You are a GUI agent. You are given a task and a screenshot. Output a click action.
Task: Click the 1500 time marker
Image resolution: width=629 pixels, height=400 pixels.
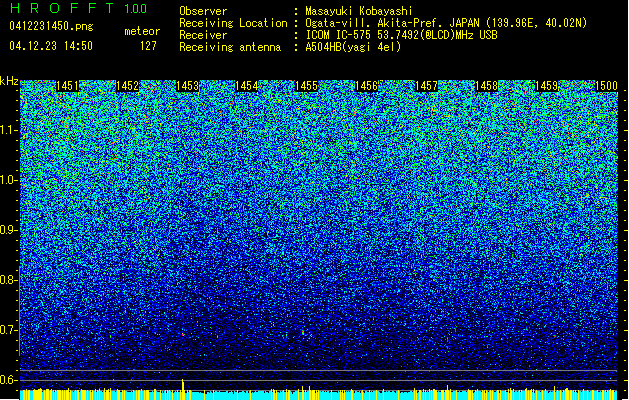(606, 86)
